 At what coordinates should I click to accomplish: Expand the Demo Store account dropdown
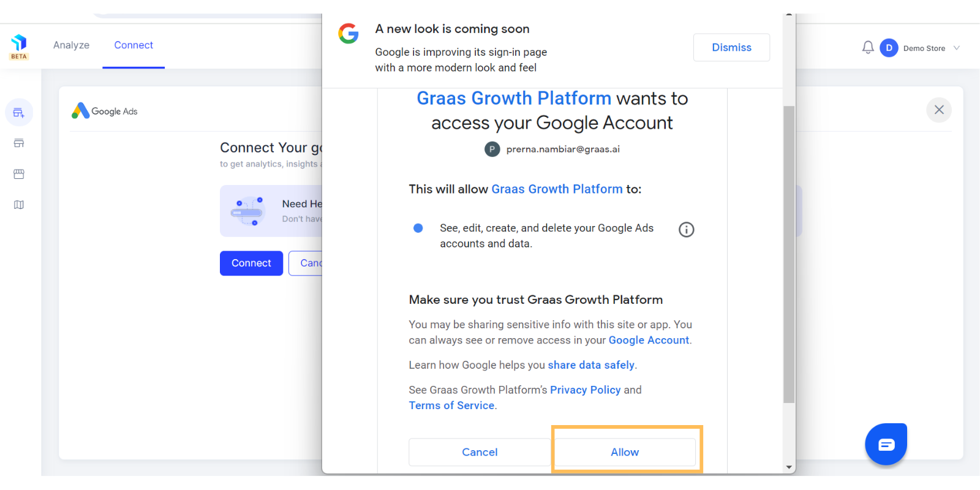click(x=956, y=48)
